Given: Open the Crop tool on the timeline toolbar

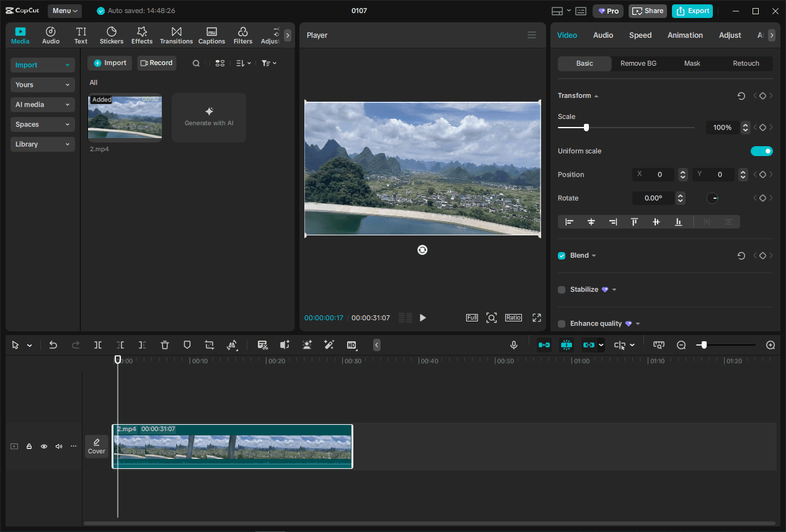Looking at the screenshot, I should click(x=209, y=345).
